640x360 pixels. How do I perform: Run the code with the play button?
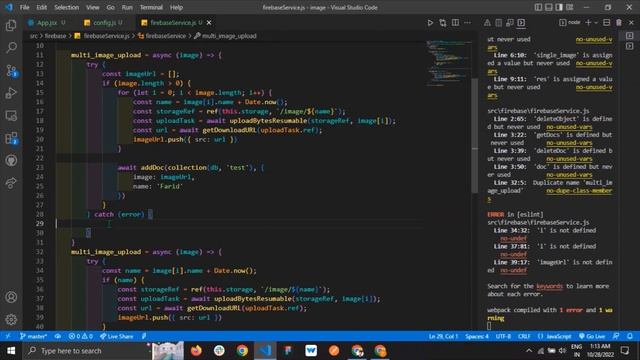(x=430, y=23)
